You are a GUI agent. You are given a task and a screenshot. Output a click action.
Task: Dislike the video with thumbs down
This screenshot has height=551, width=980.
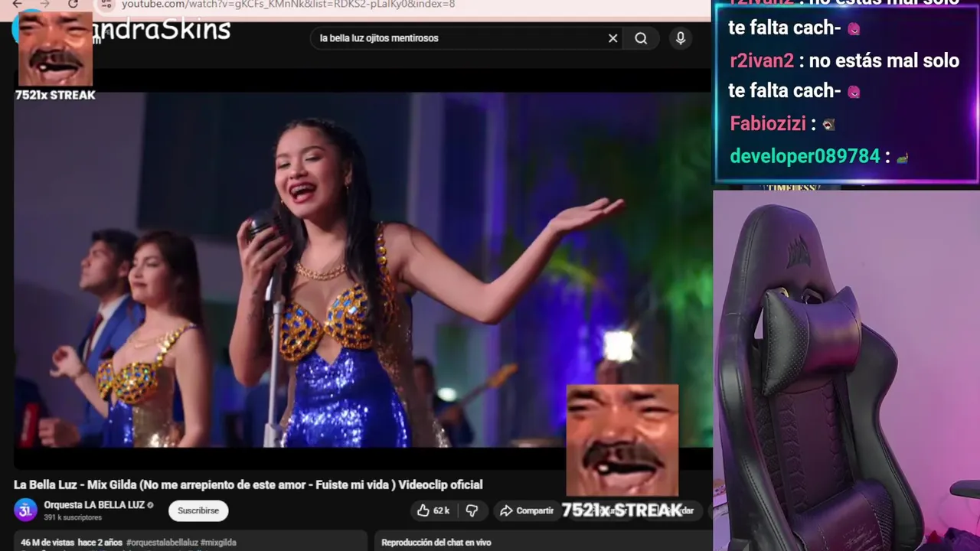click(472, 510)
